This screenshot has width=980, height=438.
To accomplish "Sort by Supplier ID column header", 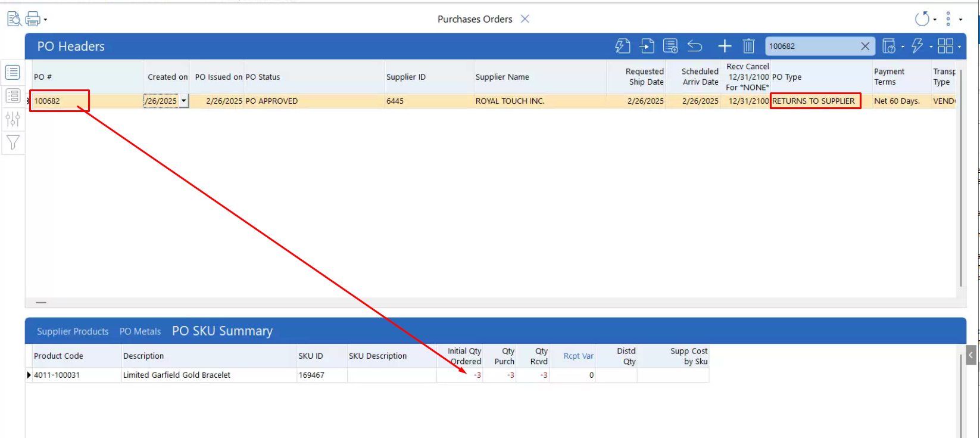I will [429, 77].
